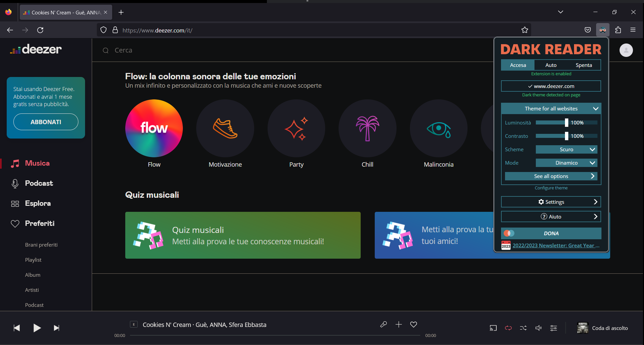Open the Theme for all websites dropdown
644x345 pixels.
click(x=551, y=108)
